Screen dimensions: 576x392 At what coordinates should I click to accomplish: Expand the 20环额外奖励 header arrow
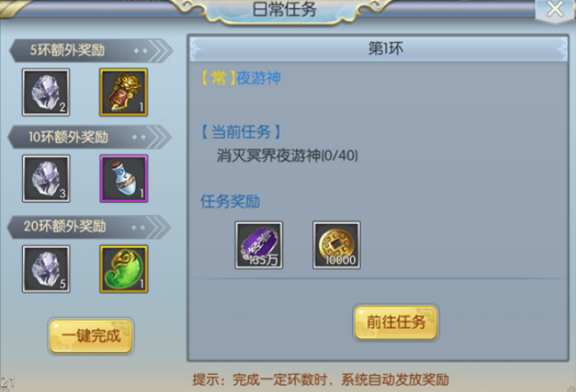pyautogui.click(x=159, y=228)
